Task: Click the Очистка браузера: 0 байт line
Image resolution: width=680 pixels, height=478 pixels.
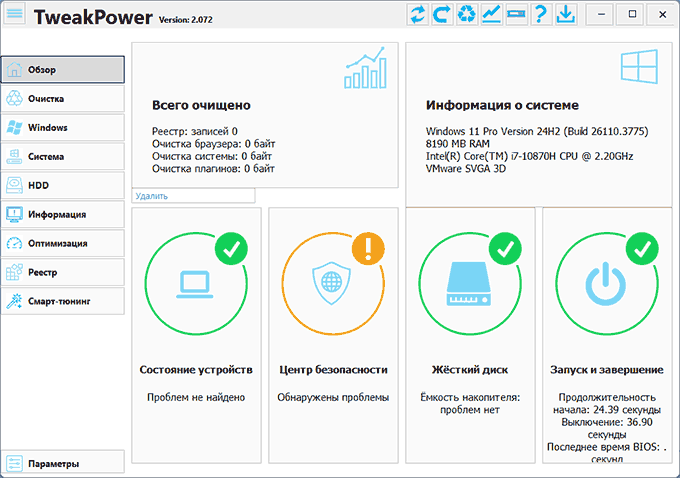Action: [213, 144]
